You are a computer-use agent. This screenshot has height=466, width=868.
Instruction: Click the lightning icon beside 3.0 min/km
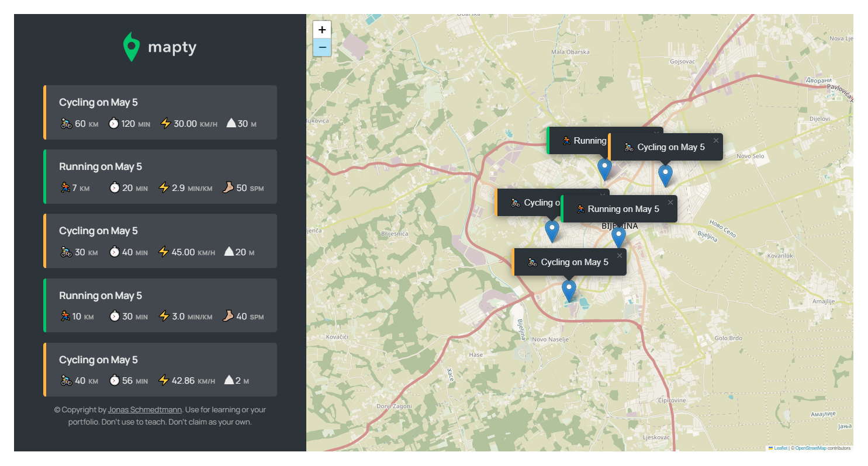(x=164, y=317)
